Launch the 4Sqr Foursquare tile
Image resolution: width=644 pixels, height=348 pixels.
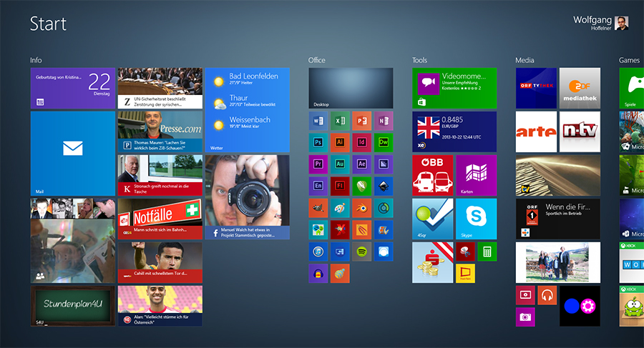[x=432, y=219]
